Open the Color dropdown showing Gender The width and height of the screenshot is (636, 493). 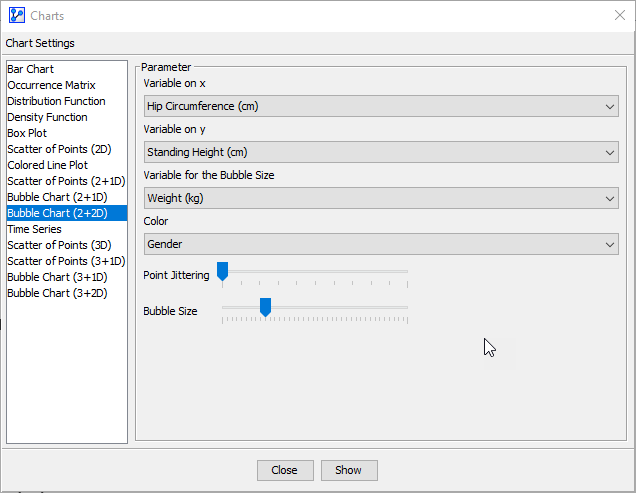[x=381, y=244]
